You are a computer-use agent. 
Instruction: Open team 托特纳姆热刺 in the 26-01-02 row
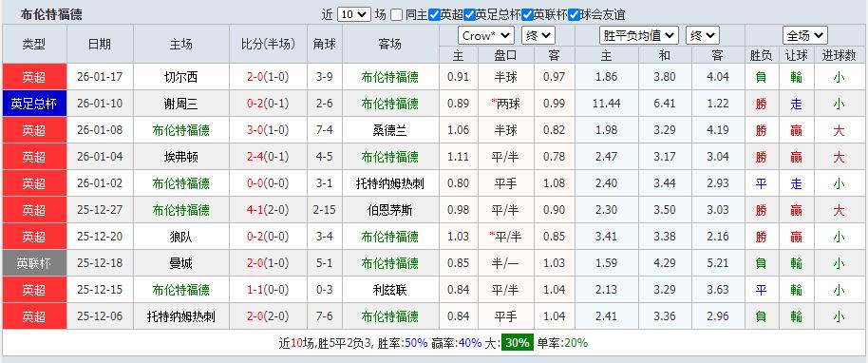(390, 183)
